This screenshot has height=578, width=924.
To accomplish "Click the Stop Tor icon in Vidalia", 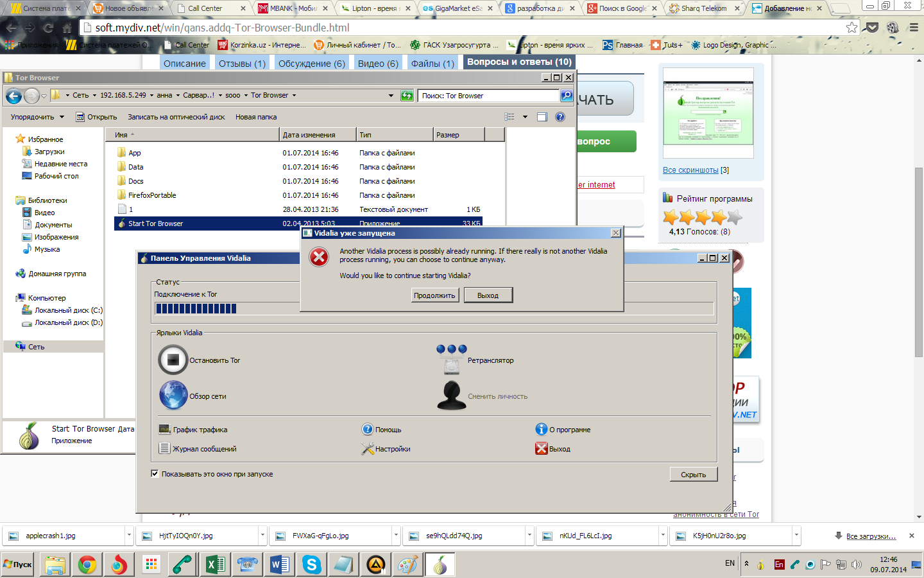I will (x=173, y=360).
